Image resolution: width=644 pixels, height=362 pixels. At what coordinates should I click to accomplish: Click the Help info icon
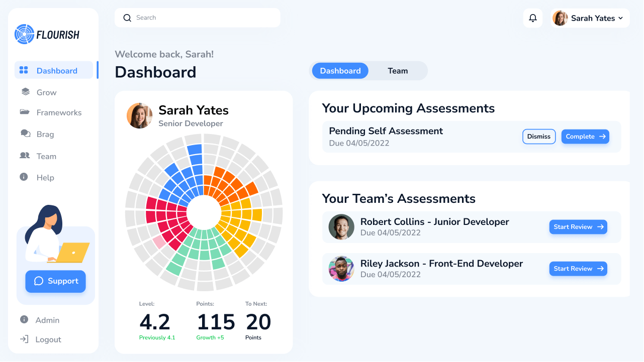(x=24, y=177)
